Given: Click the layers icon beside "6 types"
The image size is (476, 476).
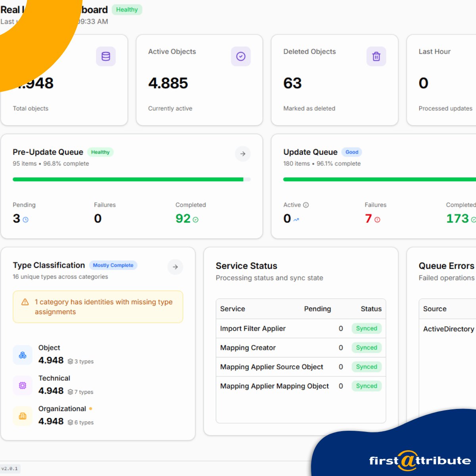Looking at the screenshot, I should (x=70, y=422).
